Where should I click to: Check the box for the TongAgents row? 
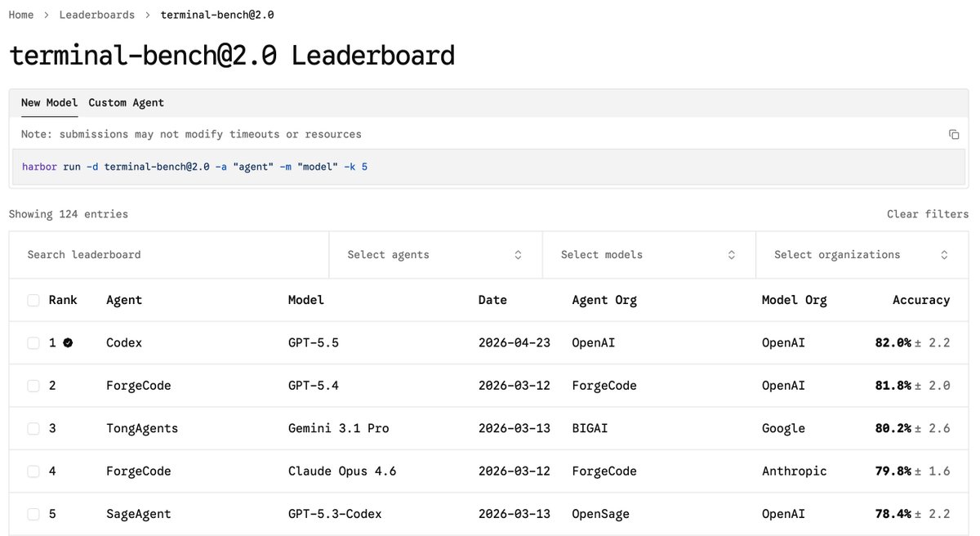click(x=33, y=428)
